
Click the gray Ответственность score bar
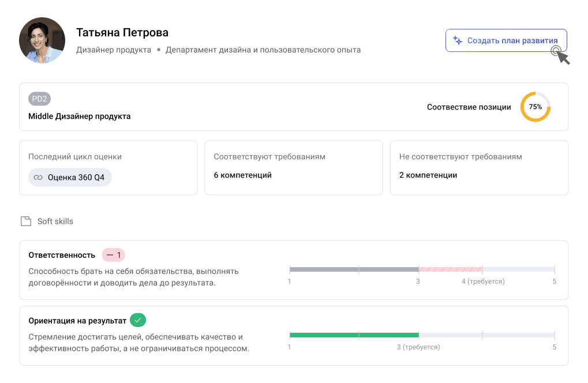[x=353, y=269]
